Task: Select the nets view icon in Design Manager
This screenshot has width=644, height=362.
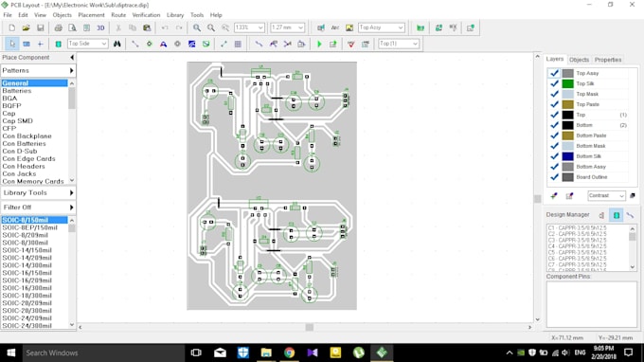Action: [x=630, y=215]
